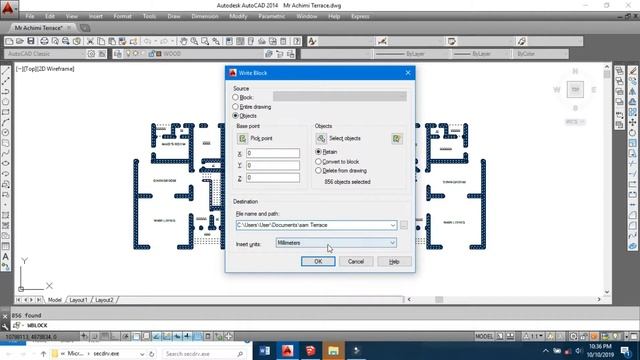This screenshot has height=360, width=640.
Task: Open the AutoCAD Classic workspace dropdown
Action: (x=44, y=54)
